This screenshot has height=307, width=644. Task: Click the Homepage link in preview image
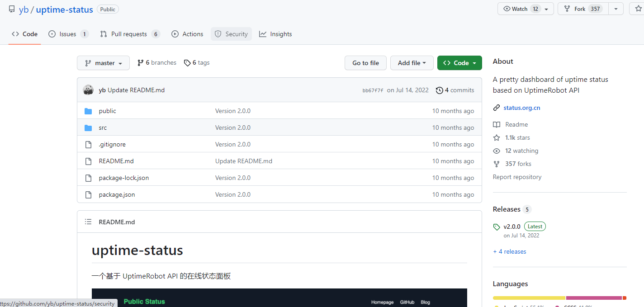[x=382, y=302]
